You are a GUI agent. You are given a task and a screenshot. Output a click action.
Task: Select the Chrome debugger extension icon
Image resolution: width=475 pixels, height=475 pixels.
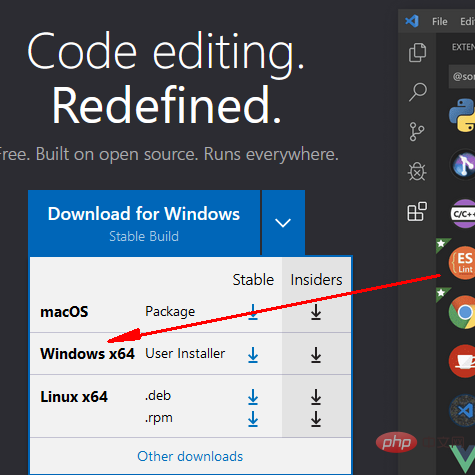[x=463, y=312]
